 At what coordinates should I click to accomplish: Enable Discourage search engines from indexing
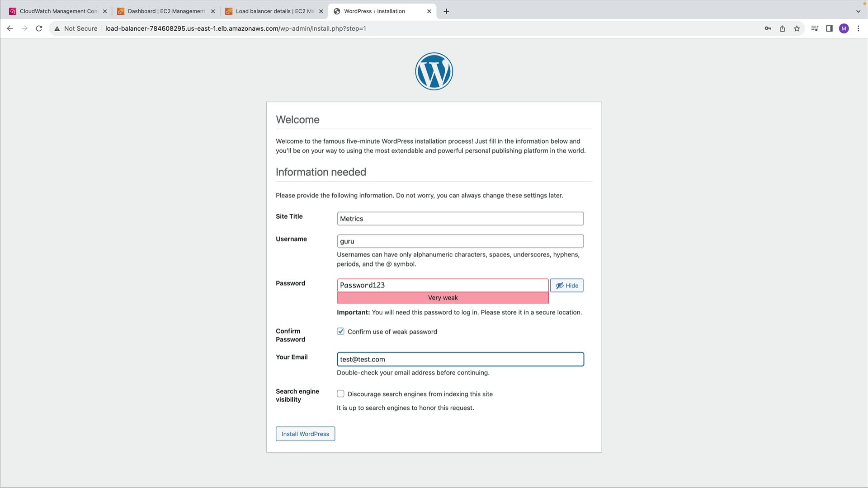point(340,394)
